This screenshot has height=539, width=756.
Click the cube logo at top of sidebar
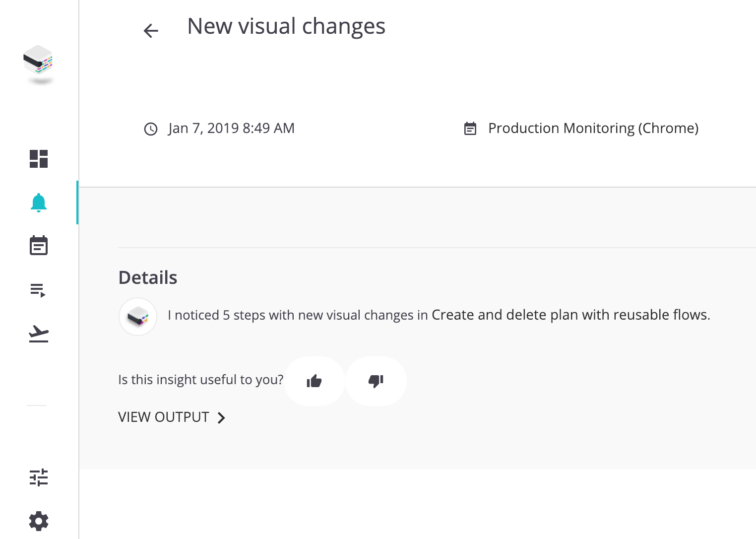(x=38, y=62)
